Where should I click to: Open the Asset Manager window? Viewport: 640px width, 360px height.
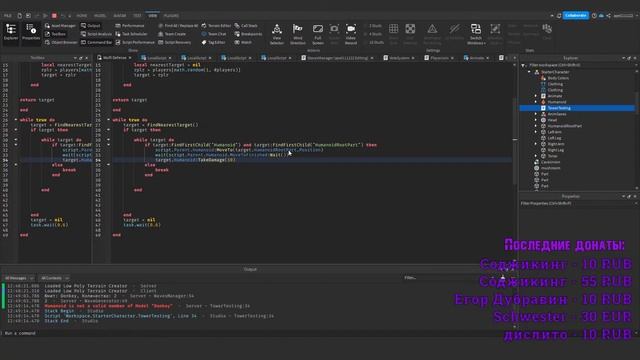click(x=60, y=26)
